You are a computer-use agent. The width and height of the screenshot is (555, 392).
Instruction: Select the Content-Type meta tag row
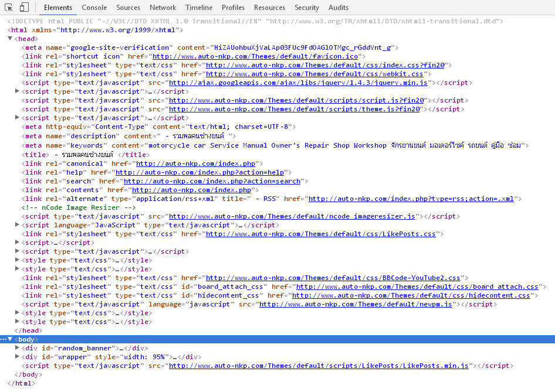coord(158,127)
